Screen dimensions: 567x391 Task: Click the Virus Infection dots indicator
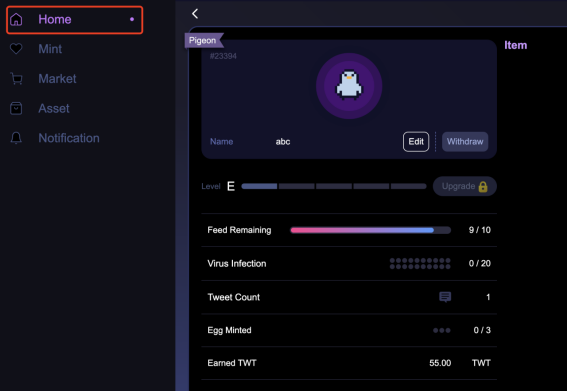click(x=420, y=263)
